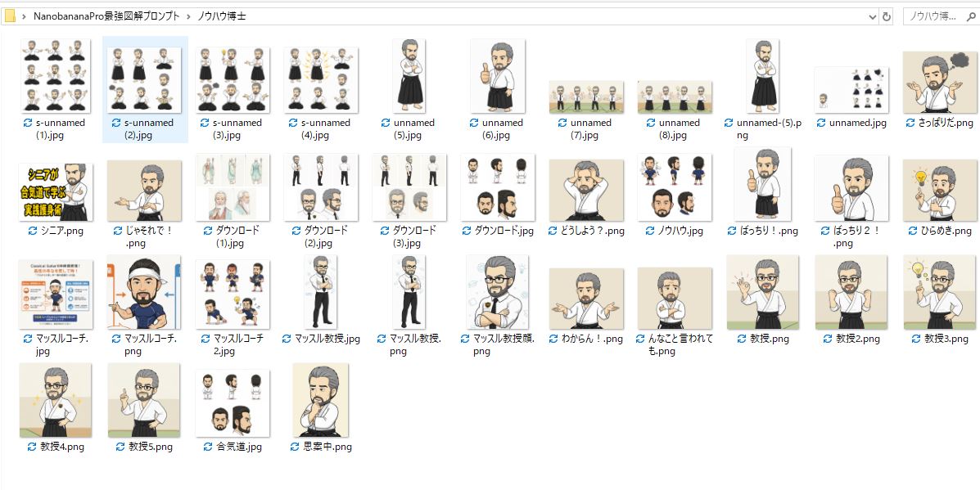
Task: Select the マッスルコーチ.png file thumbnail
Action: tap(144, 292)
